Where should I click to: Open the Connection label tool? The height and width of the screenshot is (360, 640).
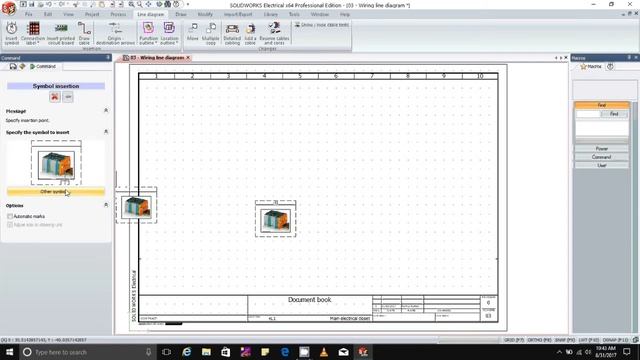click(x=33, y=33)
